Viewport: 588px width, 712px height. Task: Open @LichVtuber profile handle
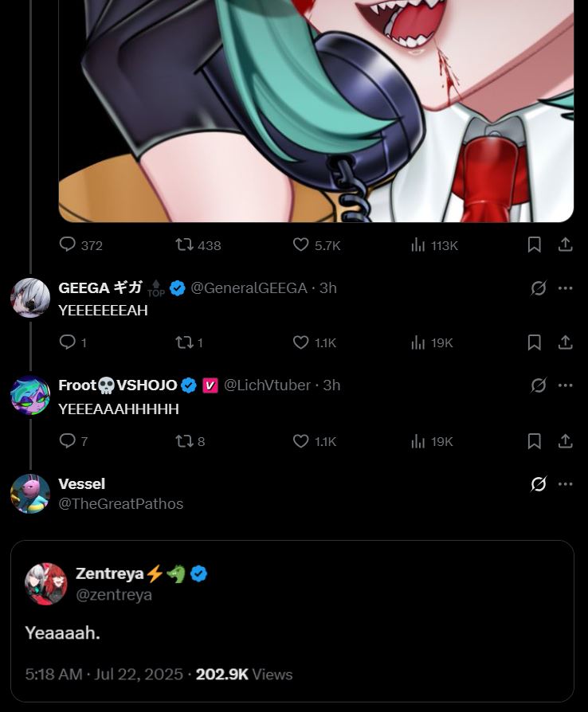[267, 385]
